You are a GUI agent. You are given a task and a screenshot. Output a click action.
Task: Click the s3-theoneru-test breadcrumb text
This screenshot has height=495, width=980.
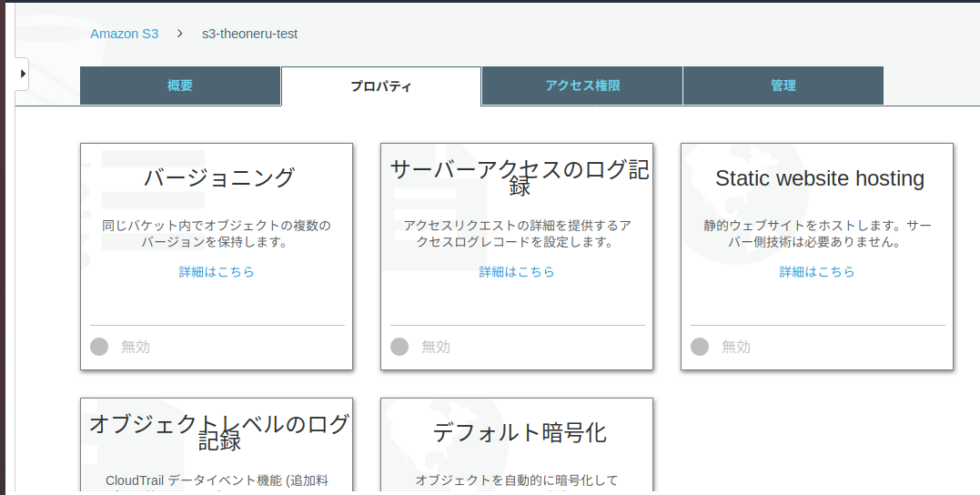click(x=250, y=34)
